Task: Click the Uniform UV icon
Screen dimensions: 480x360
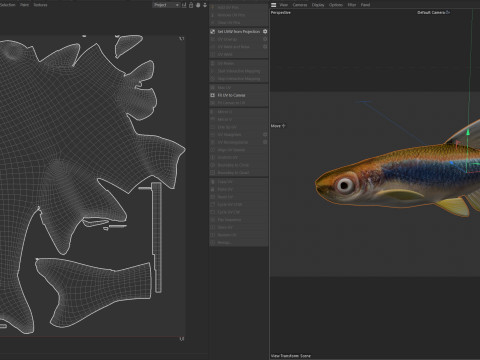Action: click(212, 157)
